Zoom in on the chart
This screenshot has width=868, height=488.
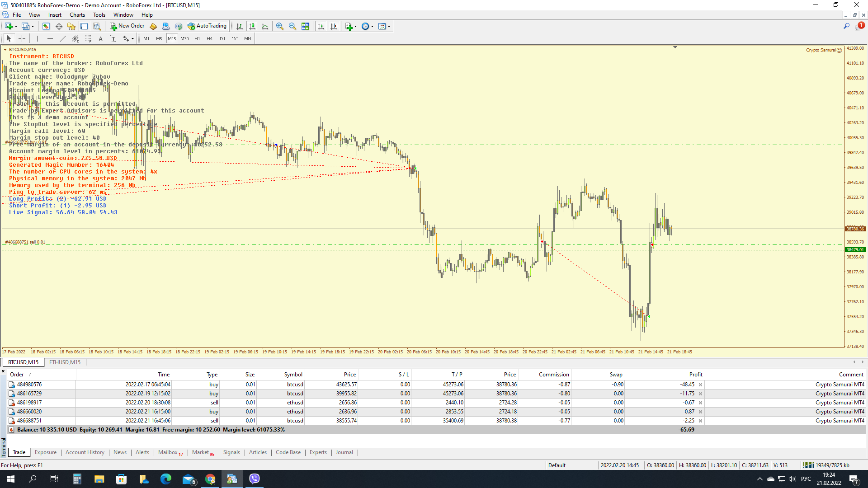[x=280, y=26]
